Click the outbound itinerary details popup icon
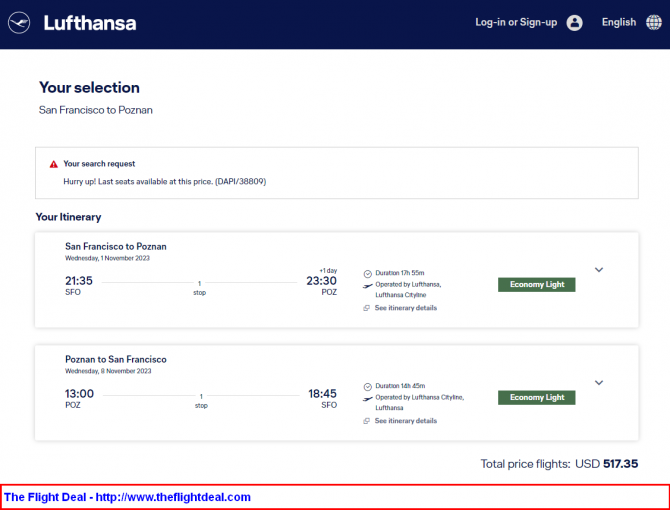Image resolution: width=670 pixels, height=510 pixels. click(x=366, y=308)
